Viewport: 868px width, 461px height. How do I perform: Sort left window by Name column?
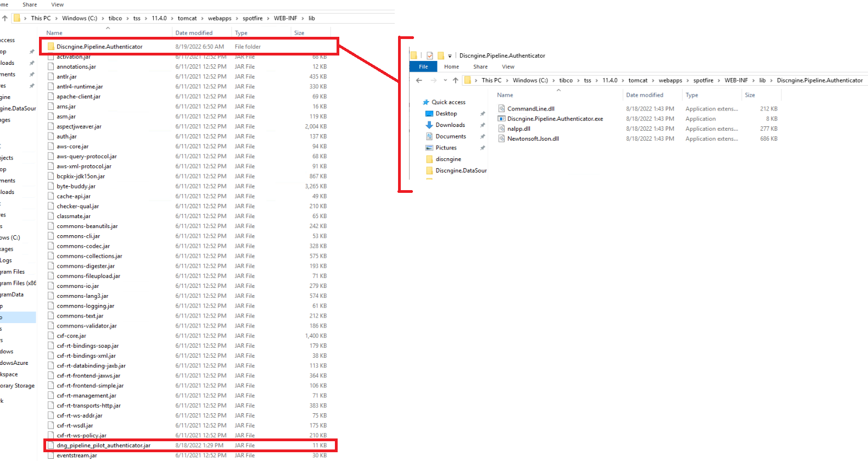tap(54, 33)
